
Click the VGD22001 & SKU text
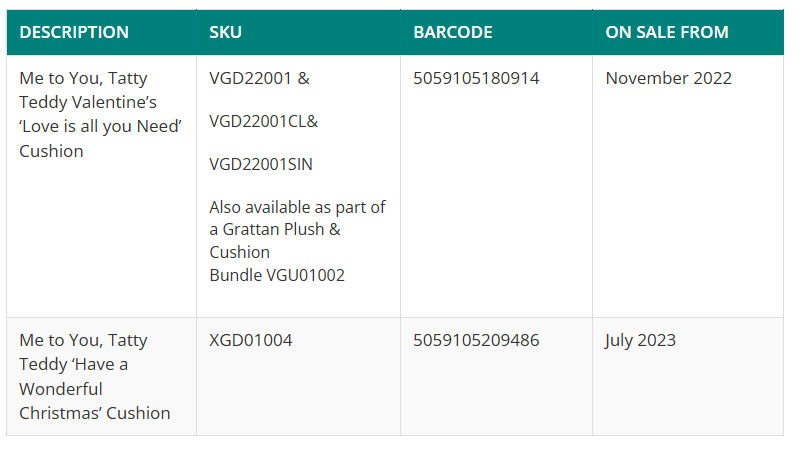(x=259, y=78)
